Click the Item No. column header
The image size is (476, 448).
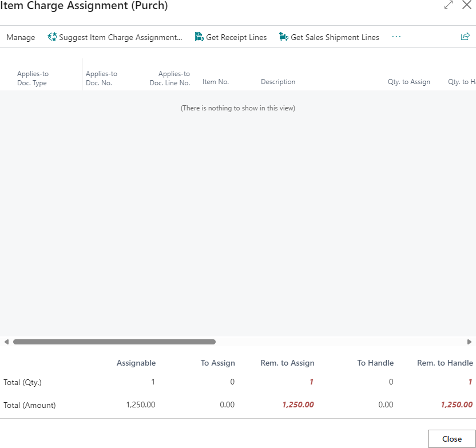[216, 82]
